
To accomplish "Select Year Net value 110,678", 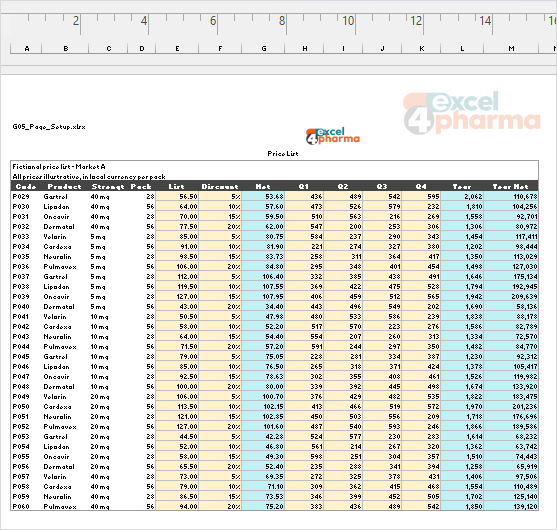I will coord(511,196).
